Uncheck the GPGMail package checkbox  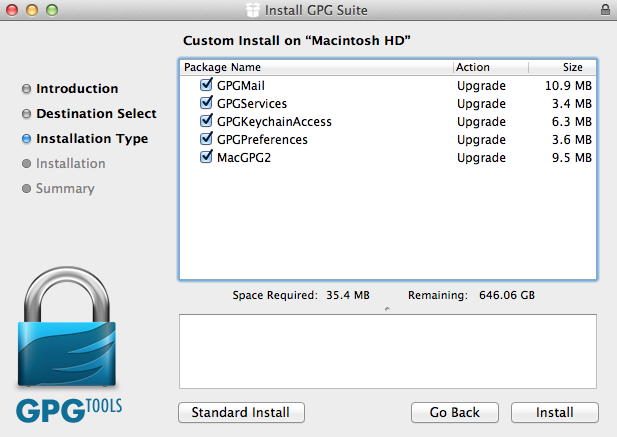[x=206, y=86]
